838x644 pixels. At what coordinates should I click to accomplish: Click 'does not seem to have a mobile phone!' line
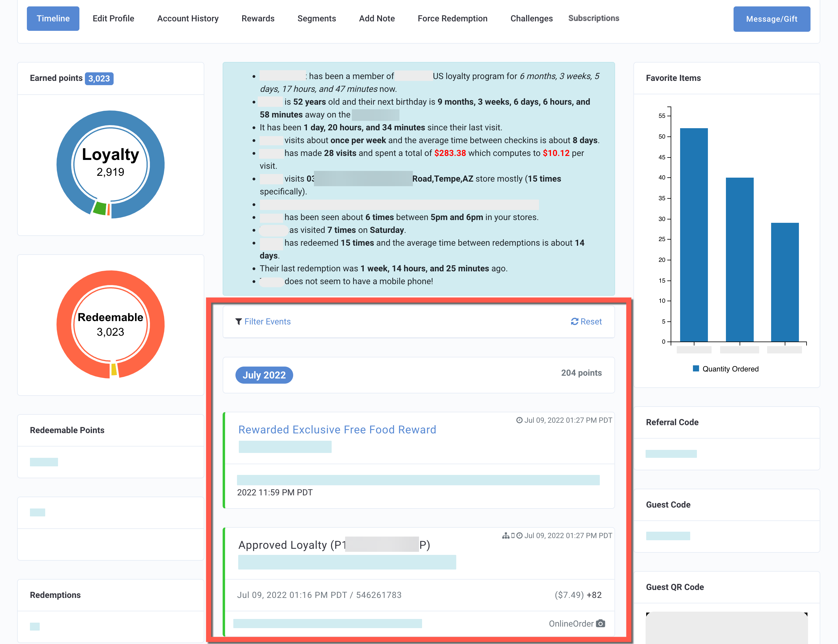point(359,281)
